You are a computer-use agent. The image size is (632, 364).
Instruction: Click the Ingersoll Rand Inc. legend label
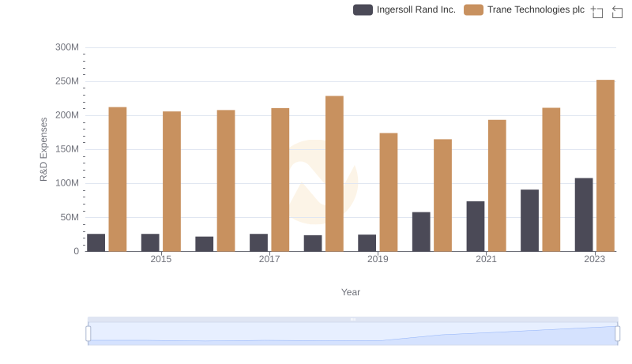(x=416, y=9)
